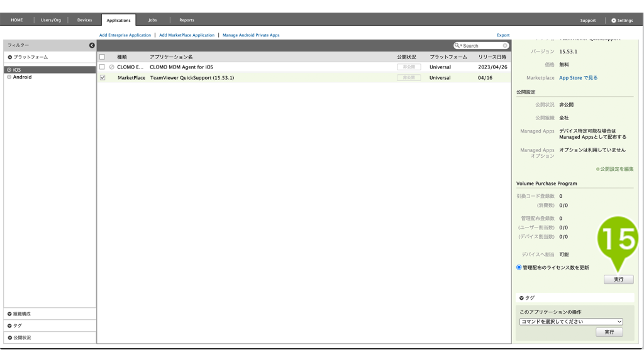Click the プラットフォーム column header in the table
The width and height of the screenshot is (644, 362).
[x=448, y=57]
